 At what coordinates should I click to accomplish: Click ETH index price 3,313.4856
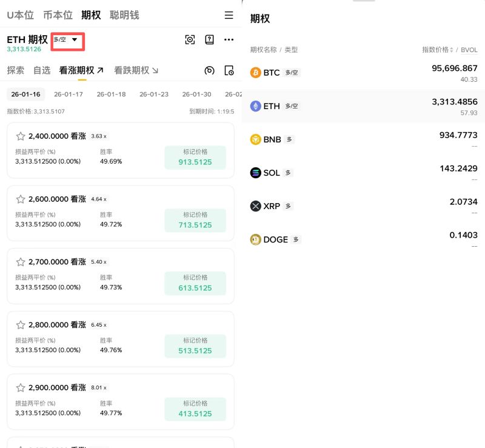[454, 101]
